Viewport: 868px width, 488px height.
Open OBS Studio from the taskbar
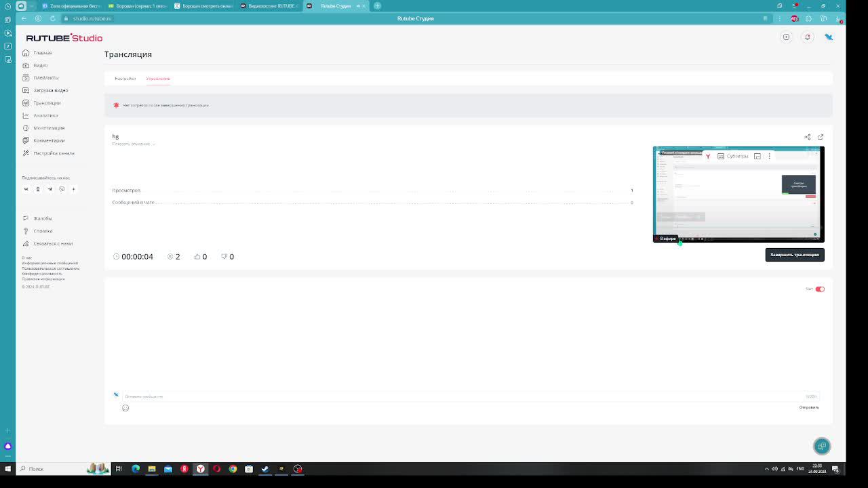point(298,468)
